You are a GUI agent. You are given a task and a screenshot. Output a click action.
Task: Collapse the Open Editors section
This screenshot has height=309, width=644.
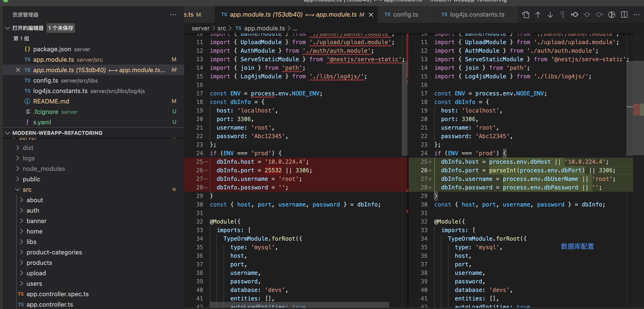tap(8, 28)
